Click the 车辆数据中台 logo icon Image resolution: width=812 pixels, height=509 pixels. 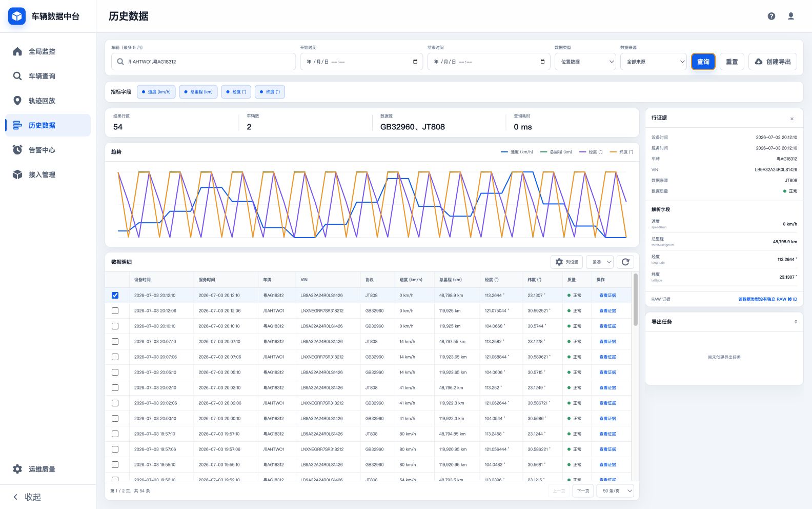pos(17,16)
